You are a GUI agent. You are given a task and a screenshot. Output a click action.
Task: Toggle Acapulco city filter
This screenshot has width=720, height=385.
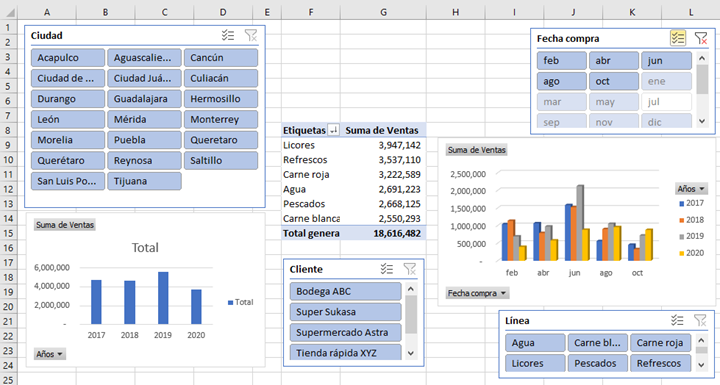tap(68, 58)
